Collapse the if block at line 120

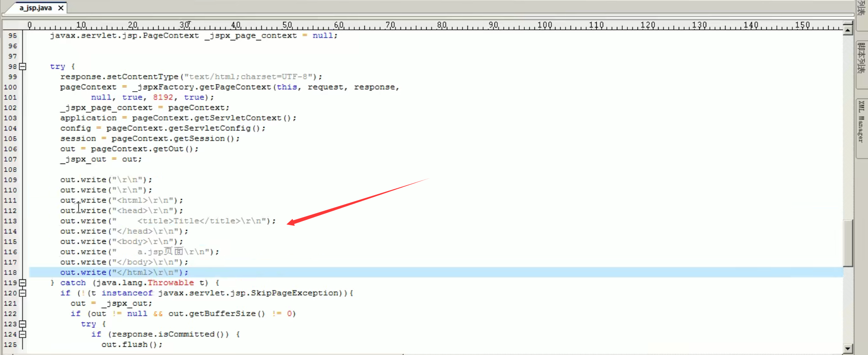(22, 293)
